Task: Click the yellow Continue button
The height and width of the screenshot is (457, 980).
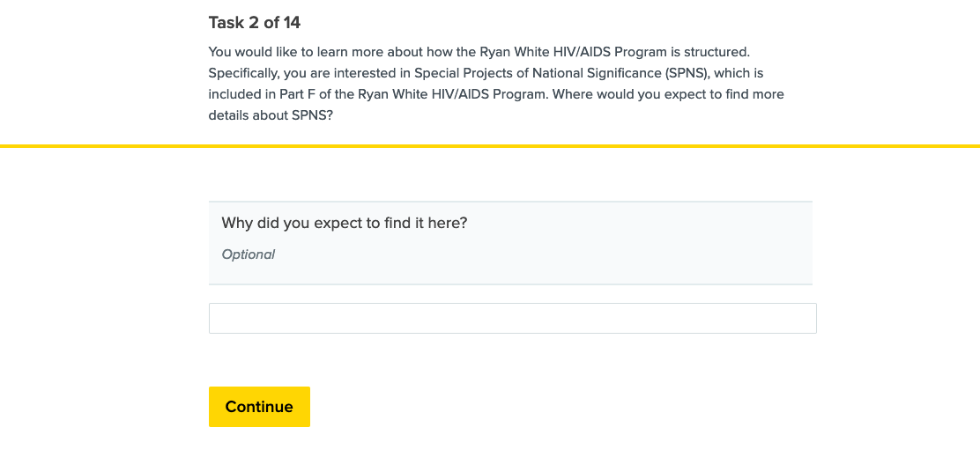Action: (x=259, y=407)
